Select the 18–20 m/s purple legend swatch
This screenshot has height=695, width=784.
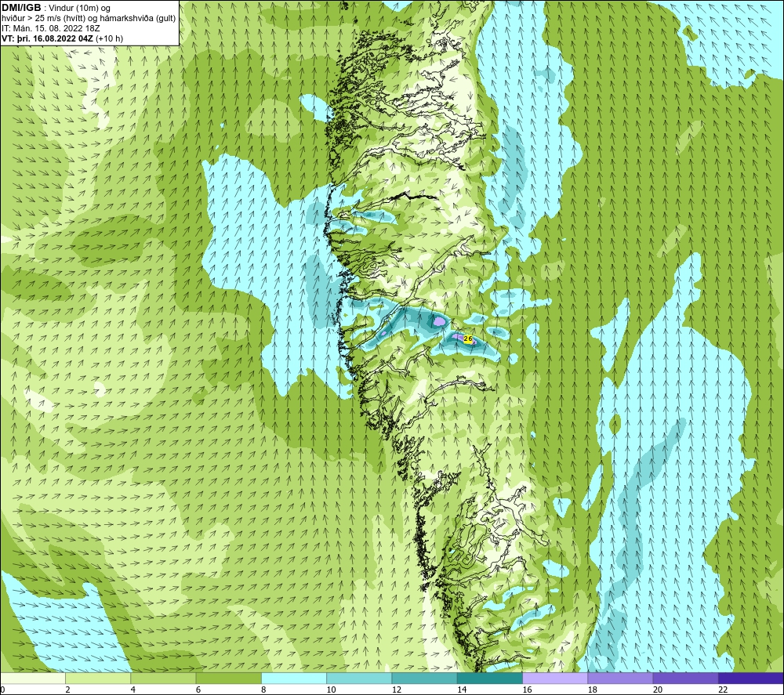tap(620, 678)
